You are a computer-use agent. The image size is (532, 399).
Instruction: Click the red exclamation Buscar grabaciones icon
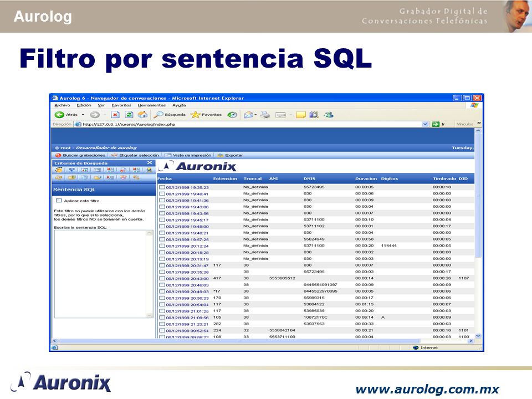[x=58, y=155]
